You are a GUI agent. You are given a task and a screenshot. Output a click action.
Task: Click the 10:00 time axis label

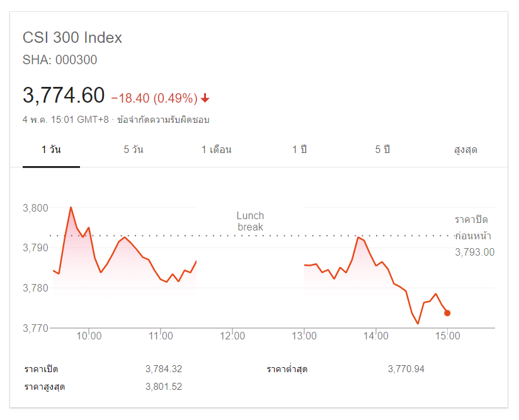(89, 336)
